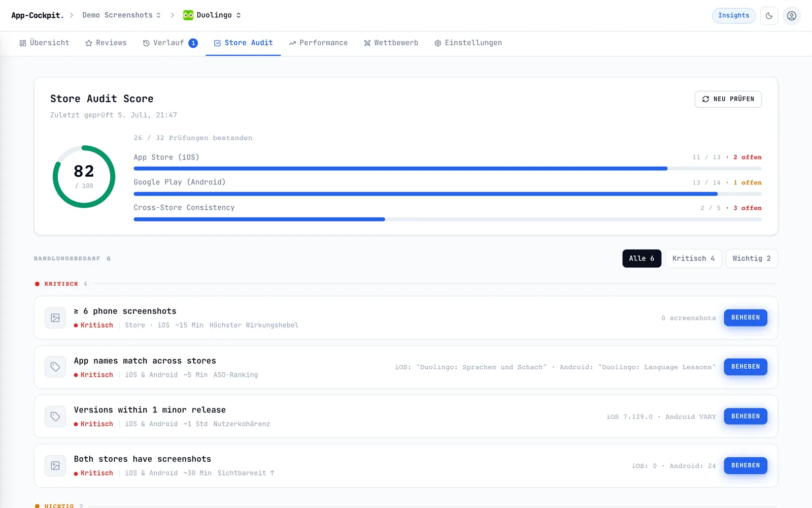
Task: Click the Cross-Store Consistency progress bar
Action: coord(448,219)
